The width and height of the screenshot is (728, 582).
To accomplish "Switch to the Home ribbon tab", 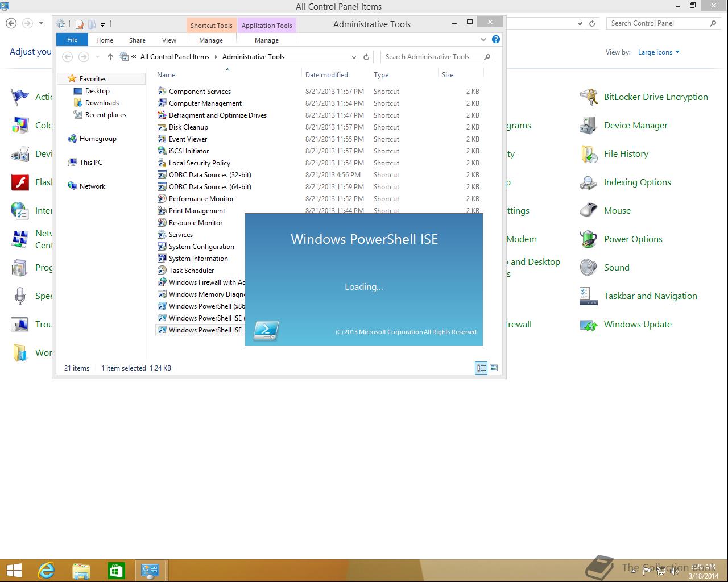I will pos(105,40).
